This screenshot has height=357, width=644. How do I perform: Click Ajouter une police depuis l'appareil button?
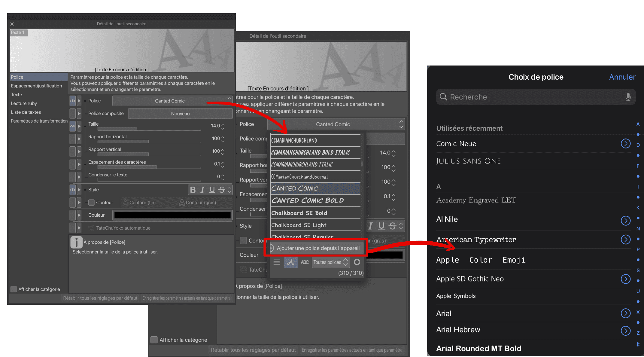click(315, 248)
